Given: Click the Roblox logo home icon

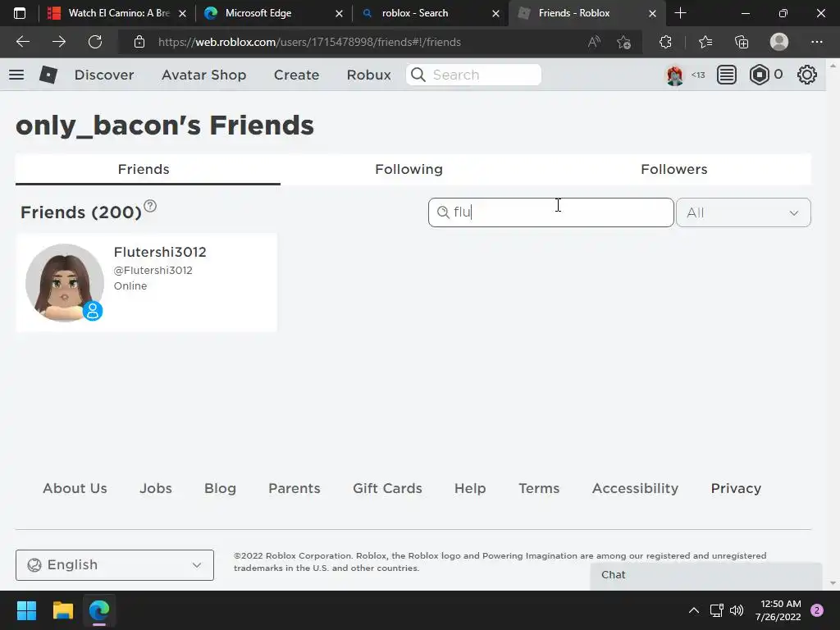Looking at the screenshot, I should pos(48,75).
